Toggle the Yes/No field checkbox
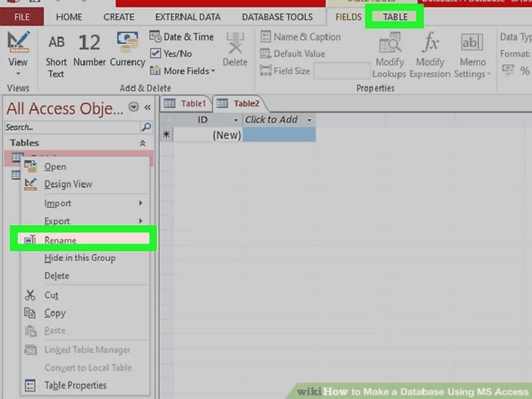532x399 pixels. coord(156,53)
